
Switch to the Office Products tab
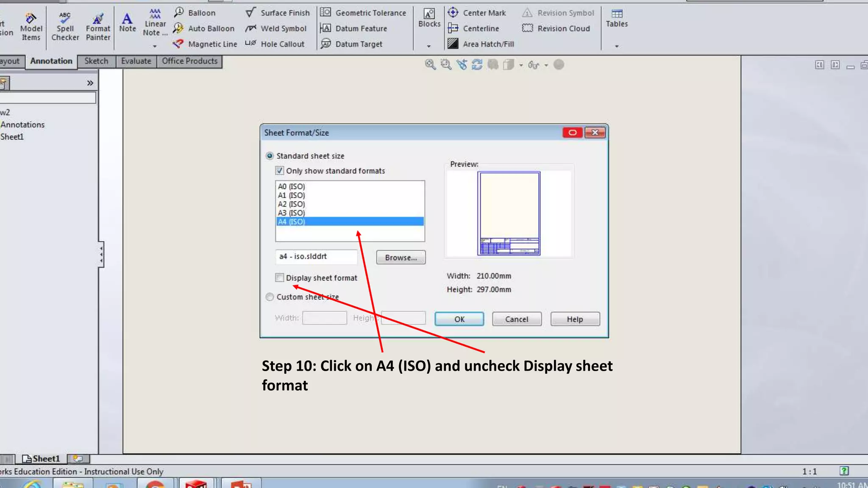coord(189,61)
